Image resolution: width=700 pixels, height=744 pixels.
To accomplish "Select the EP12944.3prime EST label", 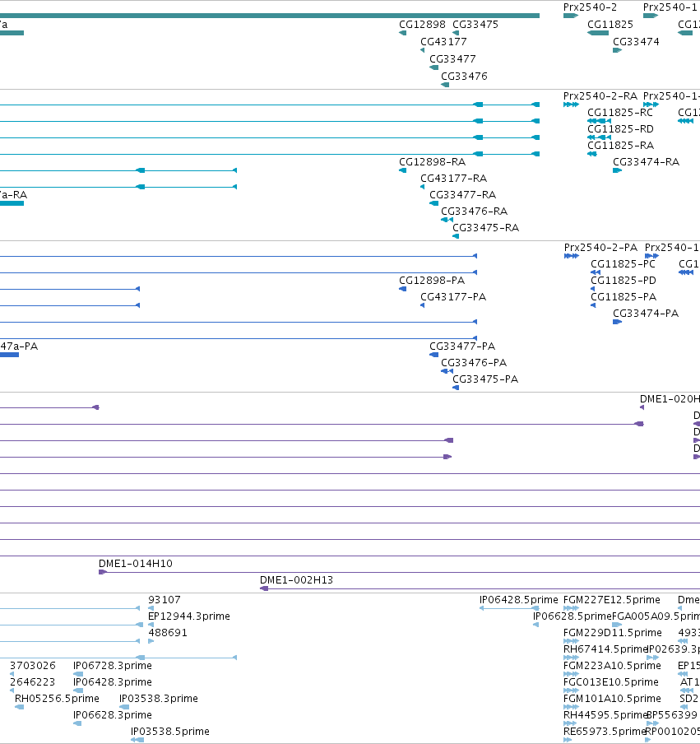I will click(x=188, y=616).
